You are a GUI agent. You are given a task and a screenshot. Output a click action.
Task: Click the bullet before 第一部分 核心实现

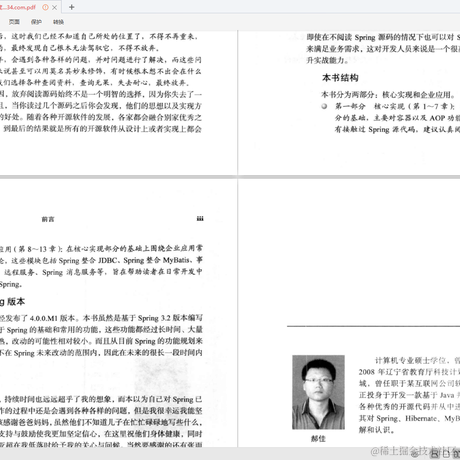pos(324,106)
